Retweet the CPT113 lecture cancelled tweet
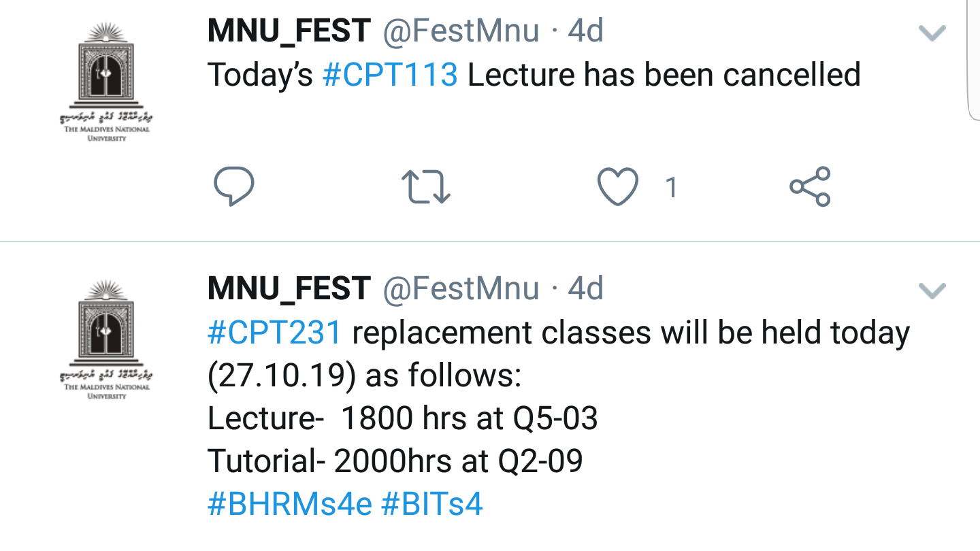 [x=426, y=187]
